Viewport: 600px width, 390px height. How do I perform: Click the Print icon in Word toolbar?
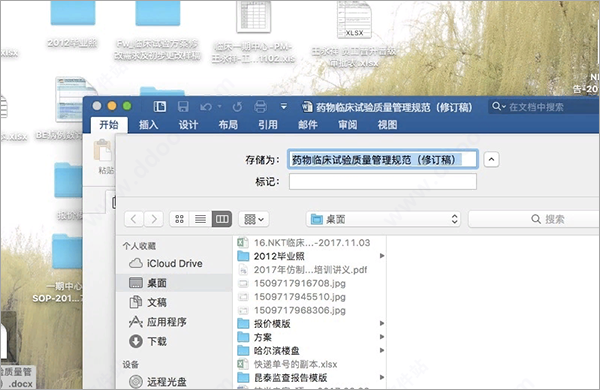click(261, 106)
